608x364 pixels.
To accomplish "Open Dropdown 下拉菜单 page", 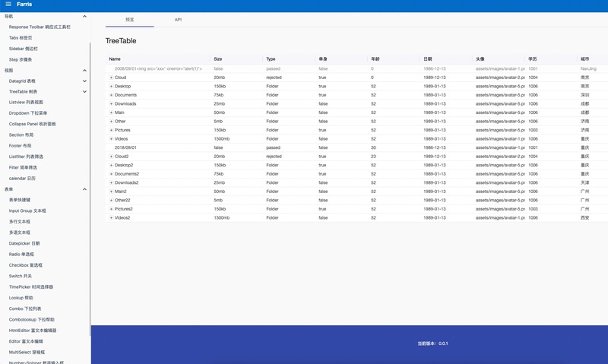I will pyautogui.click(x=28, y=113).
